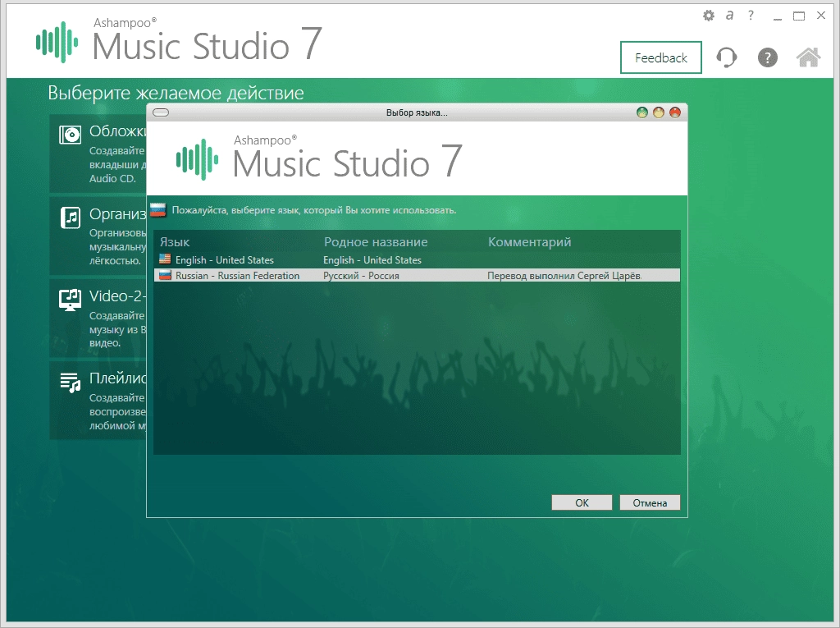The image size is (840, 628).
Task: Click the Комментарий column header
Action: [x=529, y=242]
